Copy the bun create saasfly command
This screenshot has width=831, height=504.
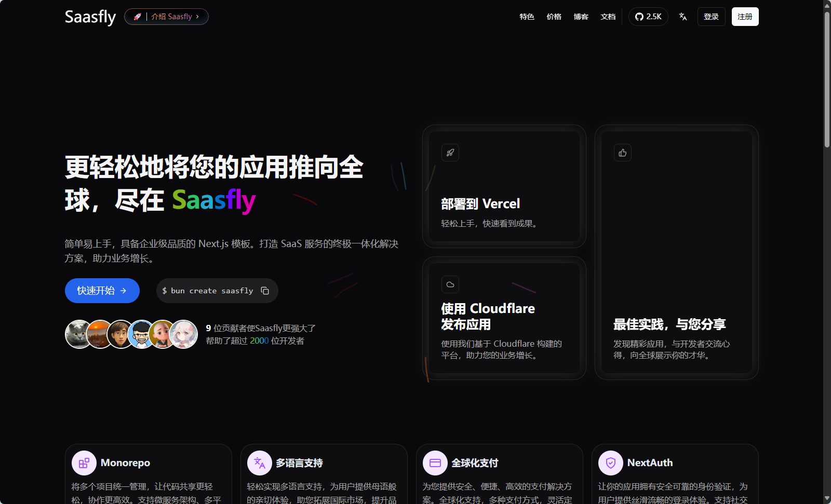tap(265, 291)
